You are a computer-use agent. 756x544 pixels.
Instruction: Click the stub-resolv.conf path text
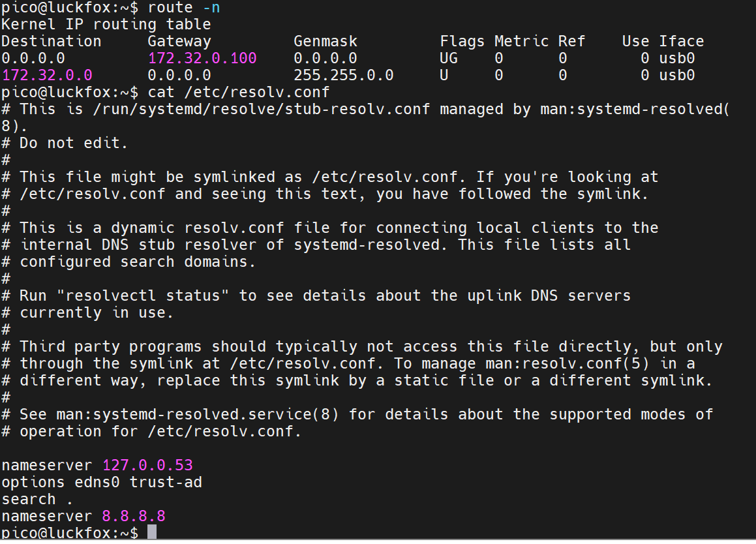(262, 110)
